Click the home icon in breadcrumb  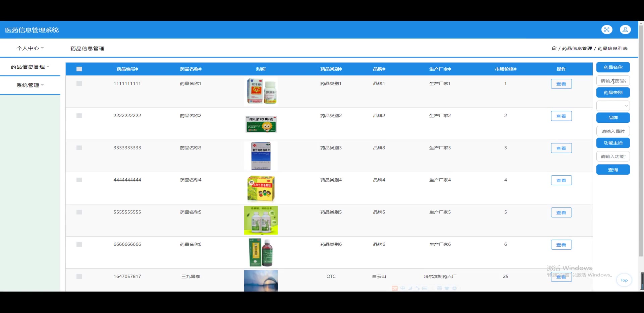pos(554,48)
